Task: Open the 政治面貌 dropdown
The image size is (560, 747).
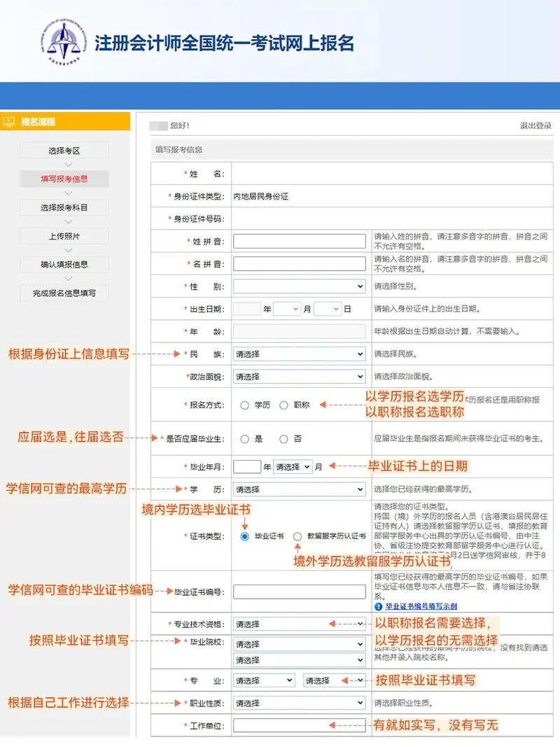Action: tap(299, 377)
